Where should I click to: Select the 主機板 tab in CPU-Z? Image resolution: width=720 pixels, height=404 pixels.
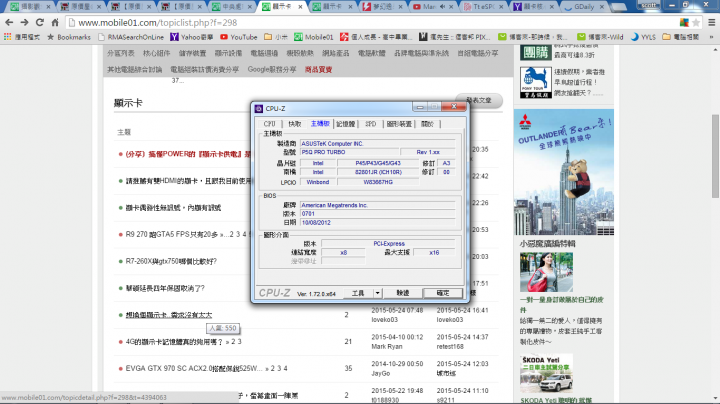(x=320, y=123)
